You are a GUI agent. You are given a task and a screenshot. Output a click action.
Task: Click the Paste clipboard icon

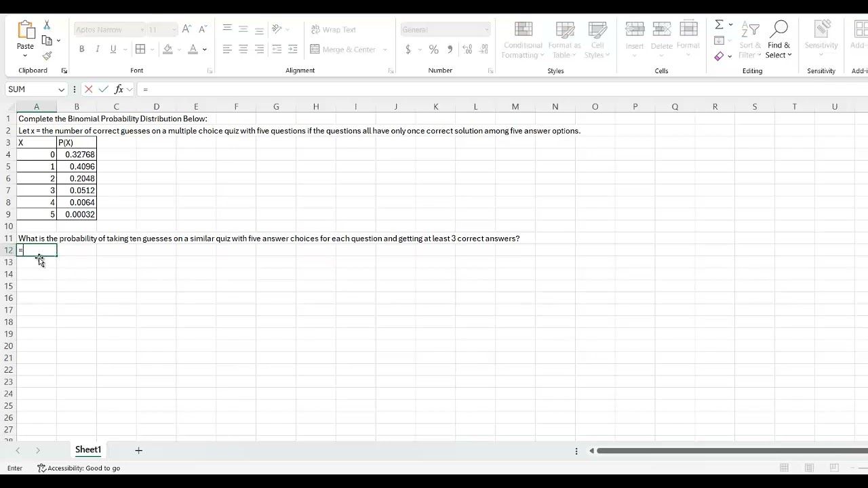(x=25, y=30)
